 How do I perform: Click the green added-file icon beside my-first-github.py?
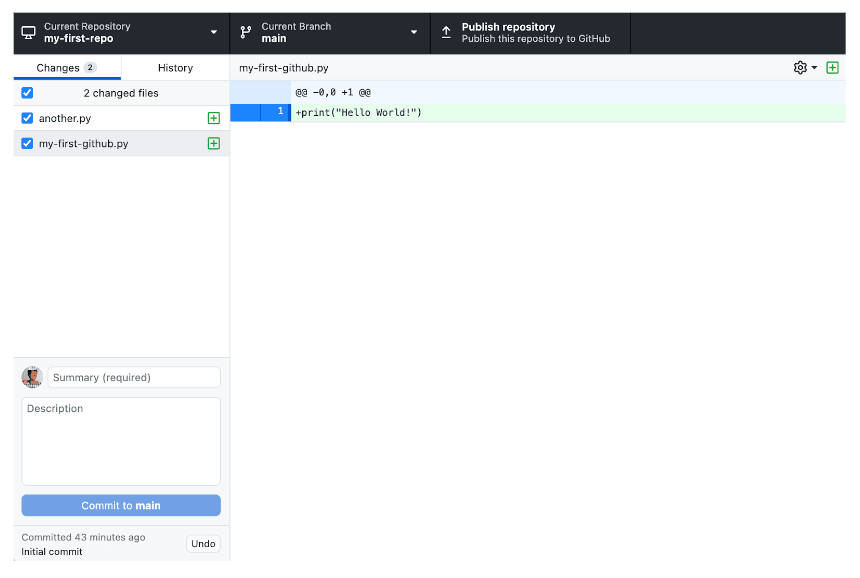(x=213, y=144)
